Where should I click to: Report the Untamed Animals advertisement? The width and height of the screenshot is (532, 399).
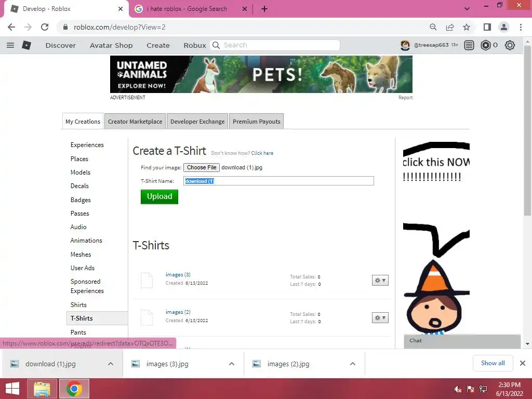point(405,98)
